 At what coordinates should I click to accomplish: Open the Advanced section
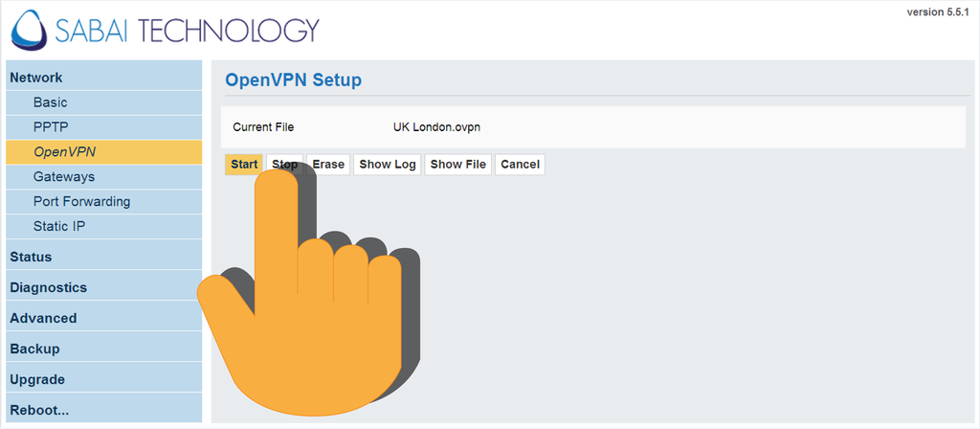pyautogui.click(x=103, y=318)
